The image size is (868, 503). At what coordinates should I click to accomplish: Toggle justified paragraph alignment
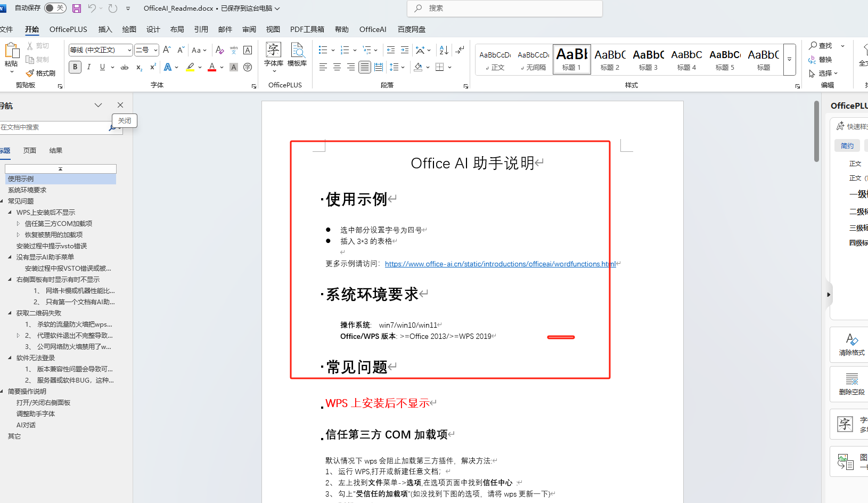pos(365,67)
